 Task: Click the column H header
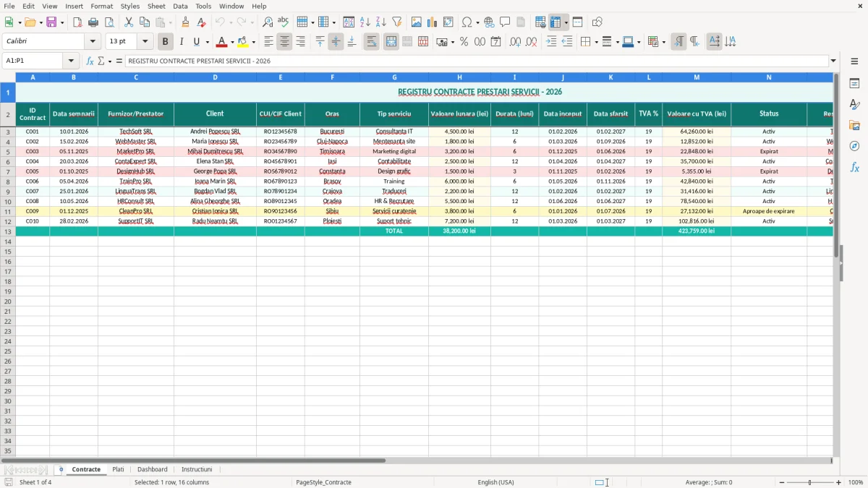(x=459, y=77)
